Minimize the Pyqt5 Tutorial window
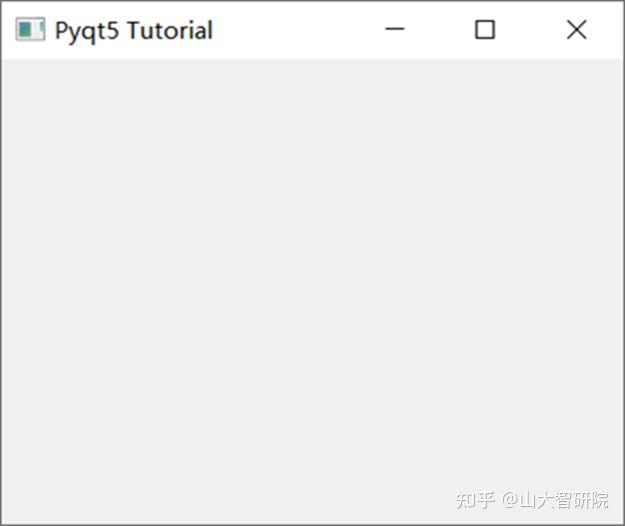The height and width of the screenshot is (526, 625). 395,29
